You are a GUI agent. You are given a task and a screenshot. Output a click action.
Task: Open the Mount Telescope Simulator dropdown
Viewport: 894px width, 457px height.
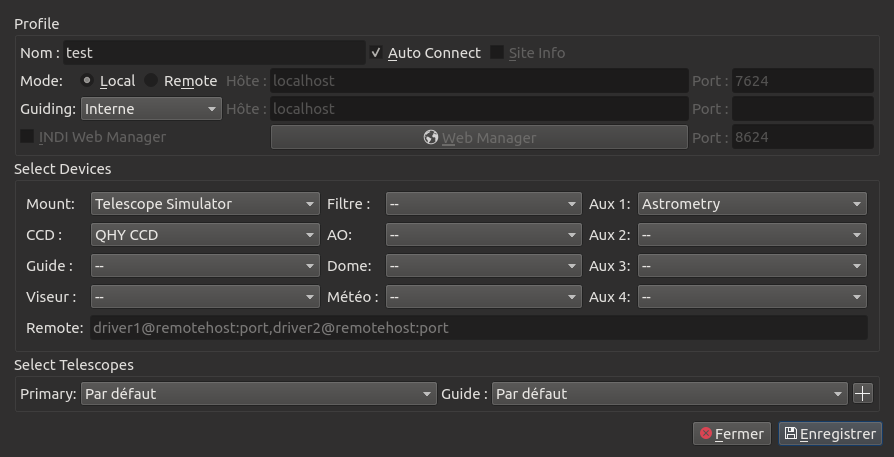tap(205, 204)
